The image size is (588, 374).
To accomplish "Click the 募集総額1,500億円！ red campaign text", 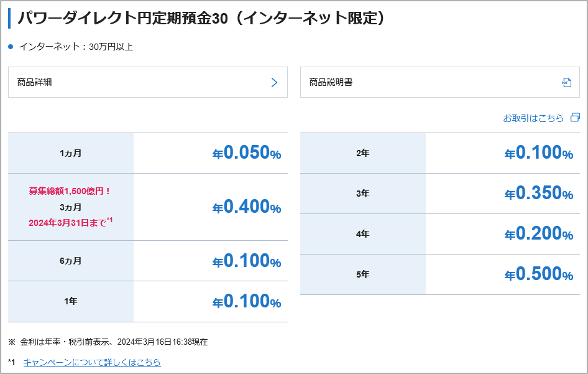I will (70, 191).
